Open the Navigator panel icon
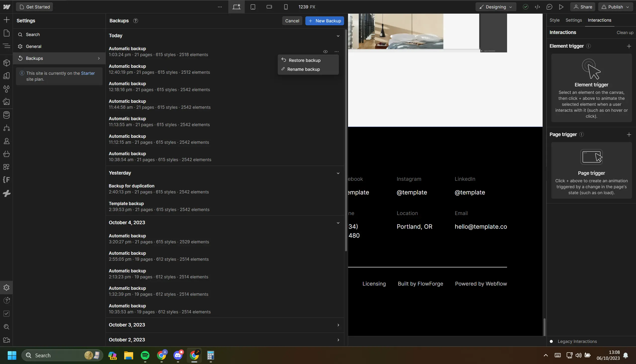 click(x=6, y=46)
